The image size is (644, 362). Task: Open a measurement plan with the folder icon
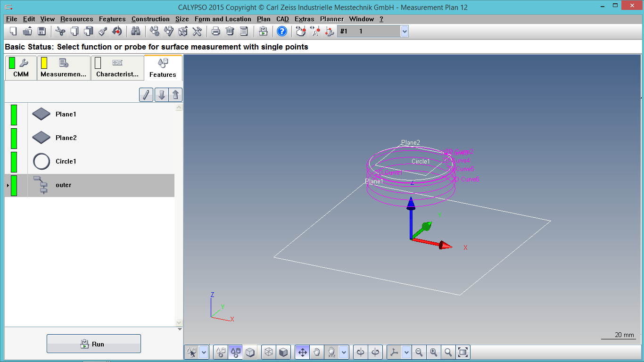coord(27,31)
